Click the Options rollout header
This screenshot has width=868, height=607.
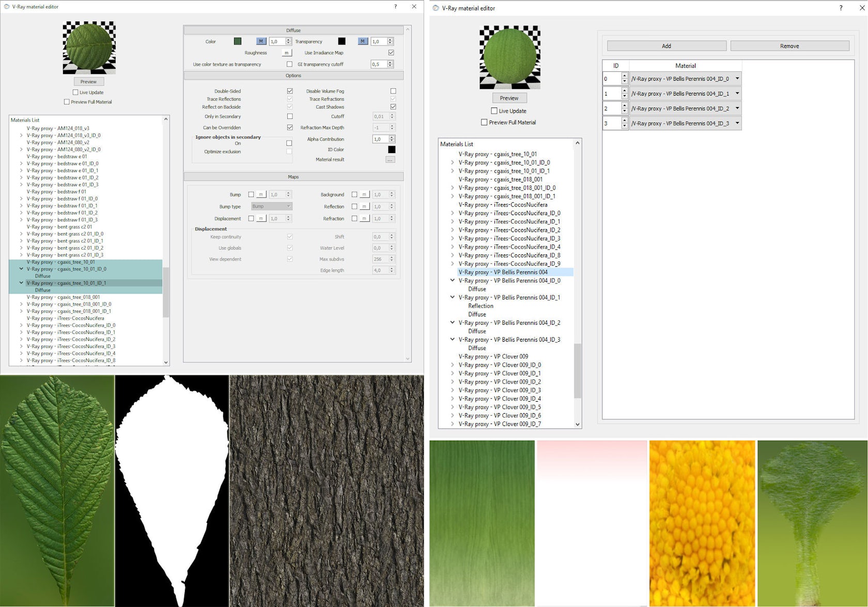[293, 75]
